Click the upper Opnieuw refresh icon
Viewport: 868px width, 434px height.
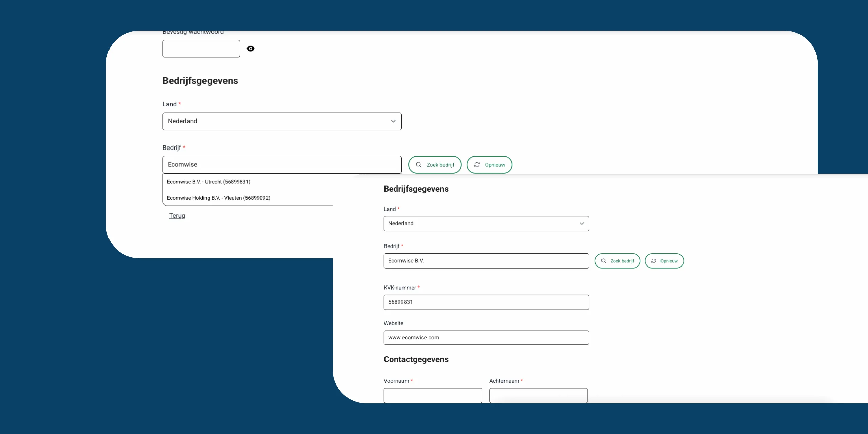click(477, 165)
